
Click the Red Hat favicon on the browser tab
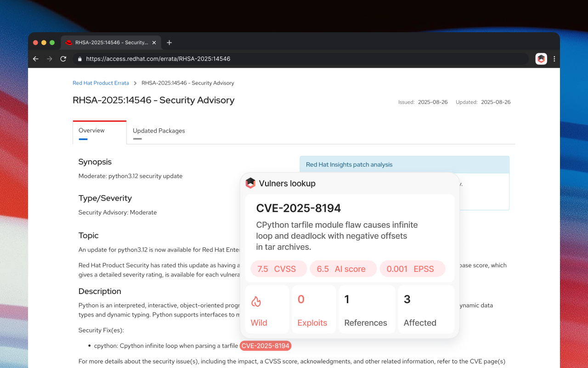(68, 42)
